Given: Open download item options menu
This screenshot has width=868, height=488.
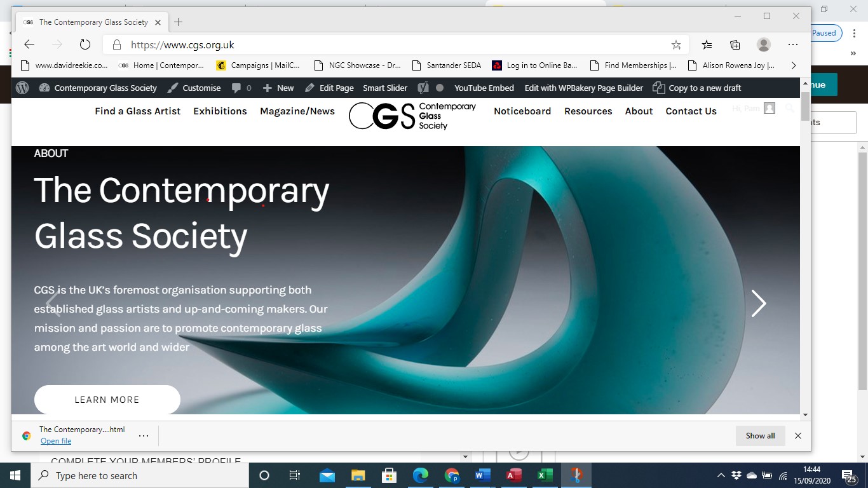Looking at the screenshot, I should 144,436.
